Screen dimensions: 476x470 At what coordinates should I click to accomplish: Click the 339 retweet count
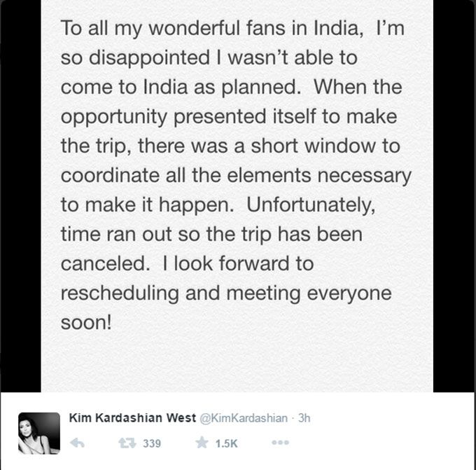click(x=152, y=443)
